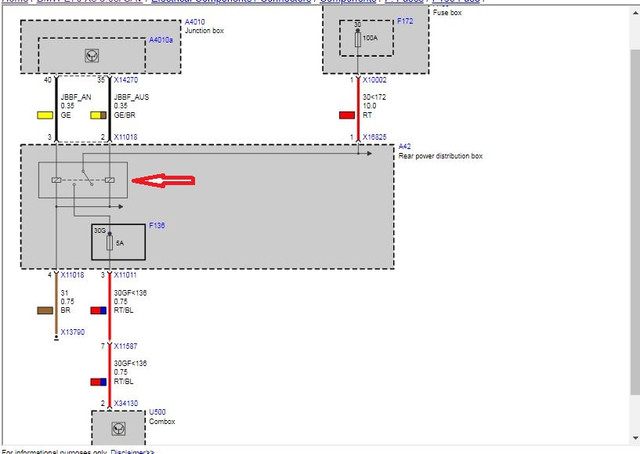Open the A42 rear power distribution link
This screenshot has width=640, height=454.
point(404,147)
